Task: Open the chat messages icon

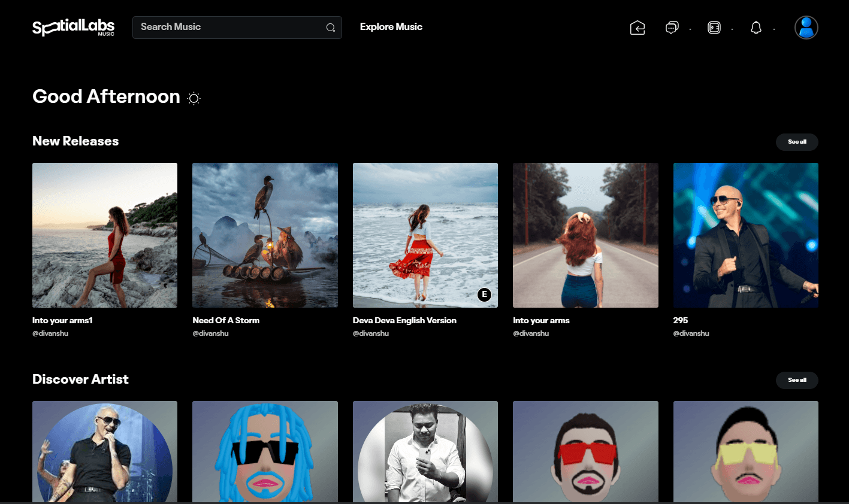Action: [x=672, y=28]
